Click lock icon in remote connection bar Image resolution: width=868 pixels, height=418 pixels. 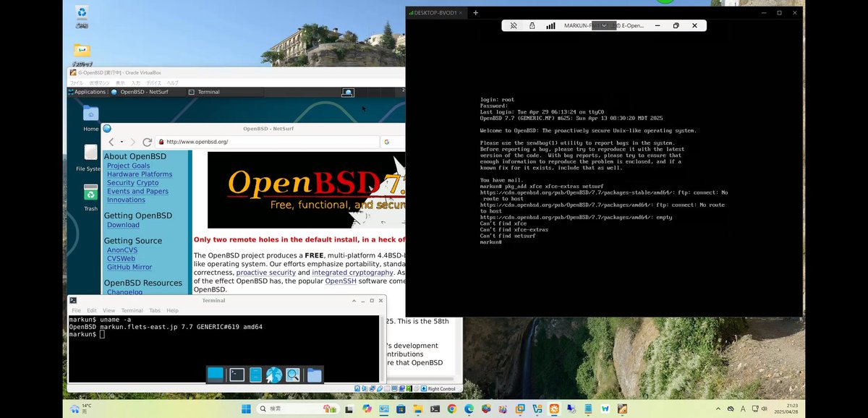[532, 25]
